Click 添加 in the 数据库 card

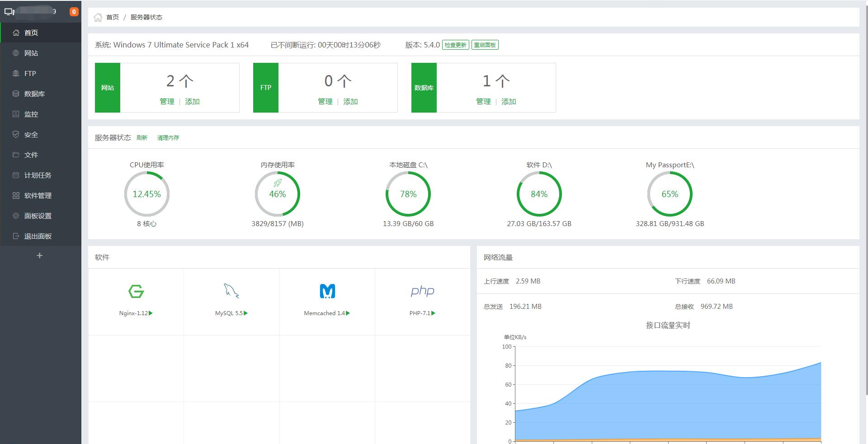509,101
